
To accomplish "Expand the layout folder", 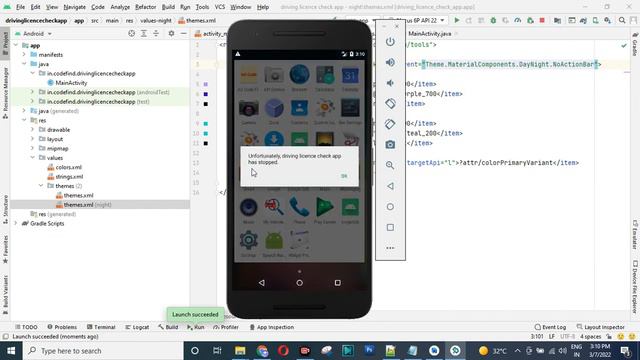I will pos(32,139).
